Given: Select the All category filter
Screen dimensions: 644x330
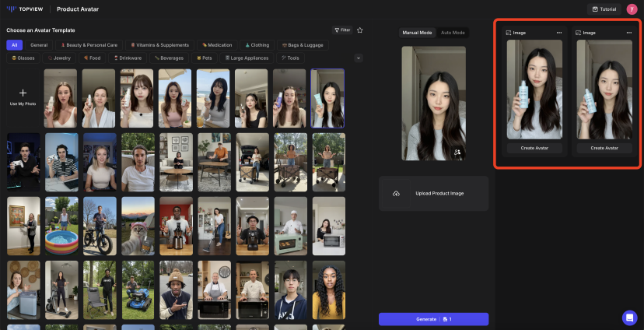Looking at the screenshot, I should point(14,45).
